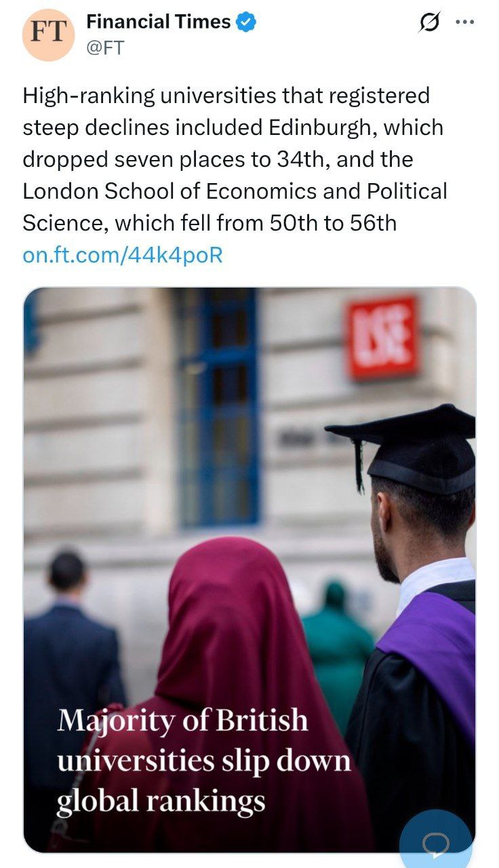Click the purple graduation hood in image

[434, 651]
